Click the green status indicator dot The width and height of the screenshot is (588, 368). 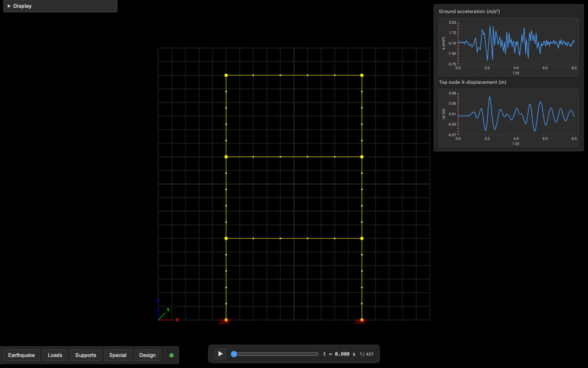171,355
